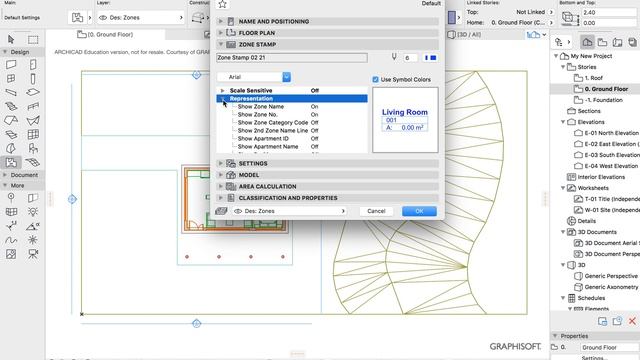Expand the NAME AND POSITIONING panel
640x360 pixels.
point(327,21)
